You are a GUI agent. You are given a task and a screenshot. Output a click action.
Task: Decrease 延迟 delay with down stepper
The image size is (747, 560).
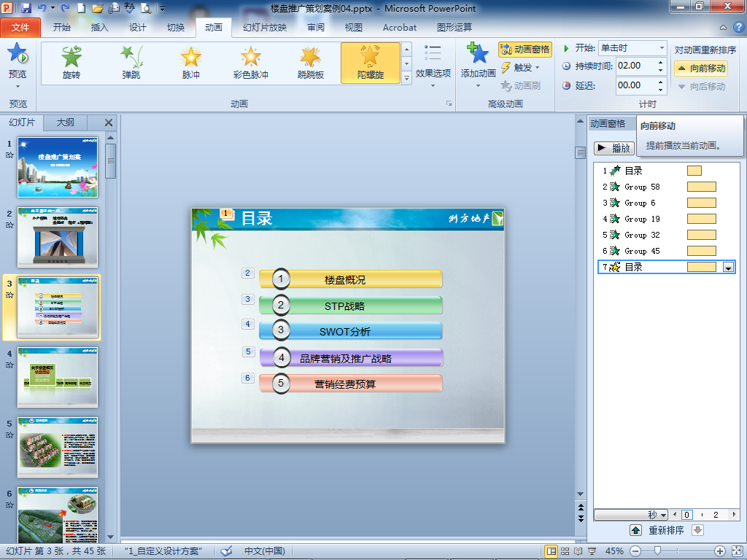point(661,90)
